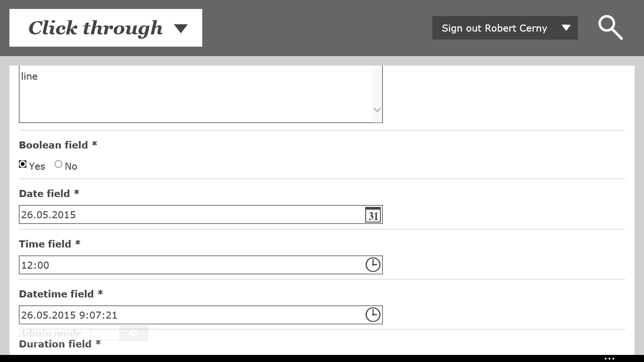Select the Yes radio button
This screenshot has height=362, width=644.
pos(23,165)
